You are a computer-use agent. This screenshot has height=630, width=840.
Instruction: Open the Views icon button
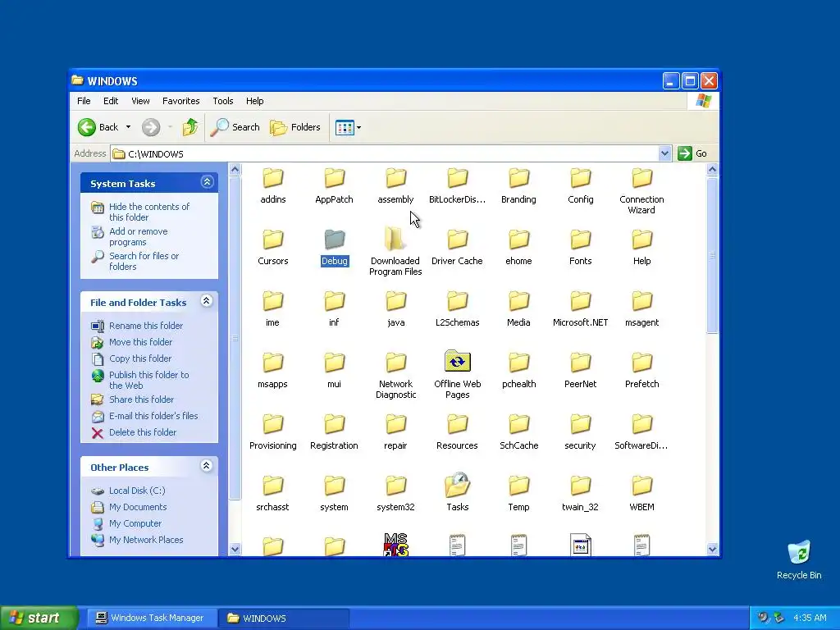[x=345, y=127]
